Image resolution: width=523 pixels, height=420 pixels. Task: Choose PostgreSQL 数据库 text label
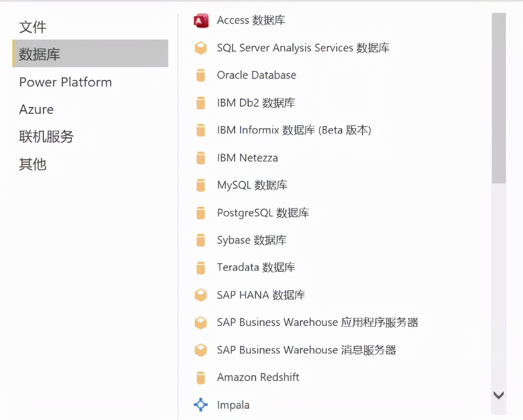click(263, 213)
